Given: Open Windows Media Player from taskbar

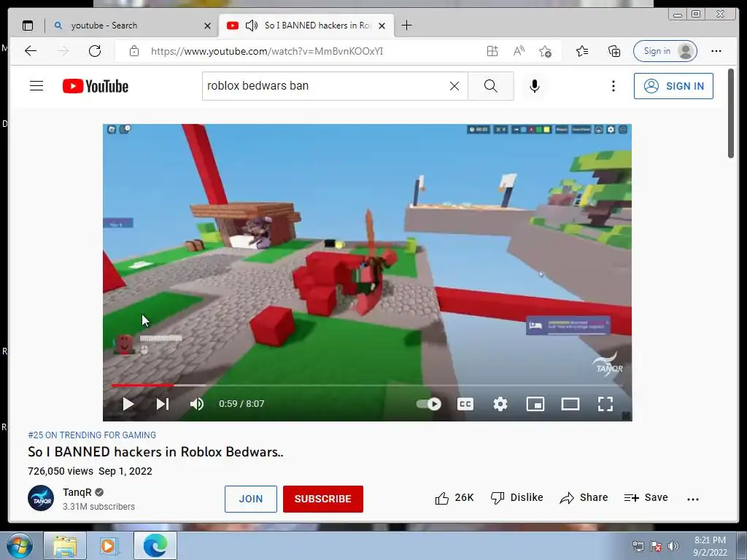Looking at the screenshot, I should (x=109, y=545).
